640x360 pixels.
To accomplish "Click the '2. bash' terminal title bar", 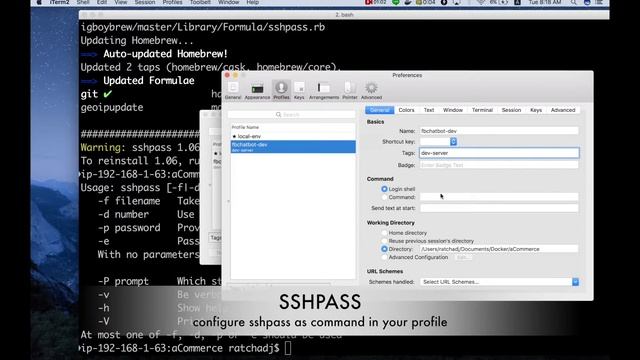I will click(344, 15).
